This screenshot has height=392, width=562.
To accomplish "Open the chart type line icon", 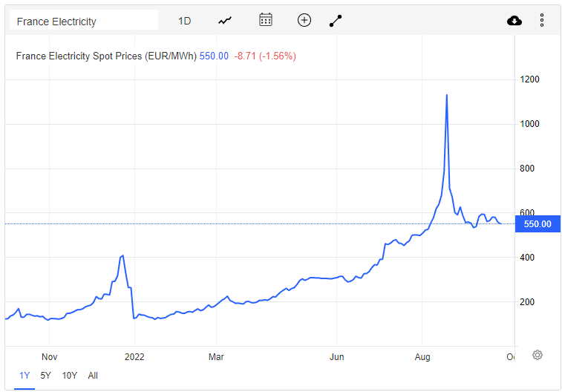I will click(x=225, y=21).
